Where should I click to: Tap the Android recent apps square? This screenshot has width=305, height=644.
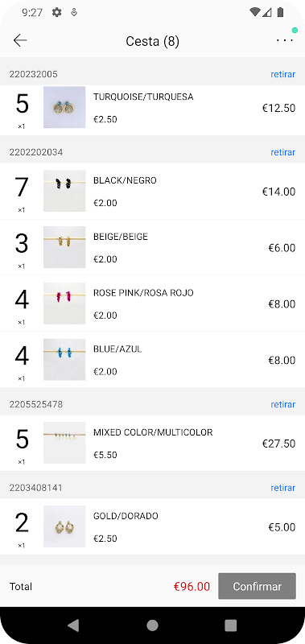pos(231,625)
